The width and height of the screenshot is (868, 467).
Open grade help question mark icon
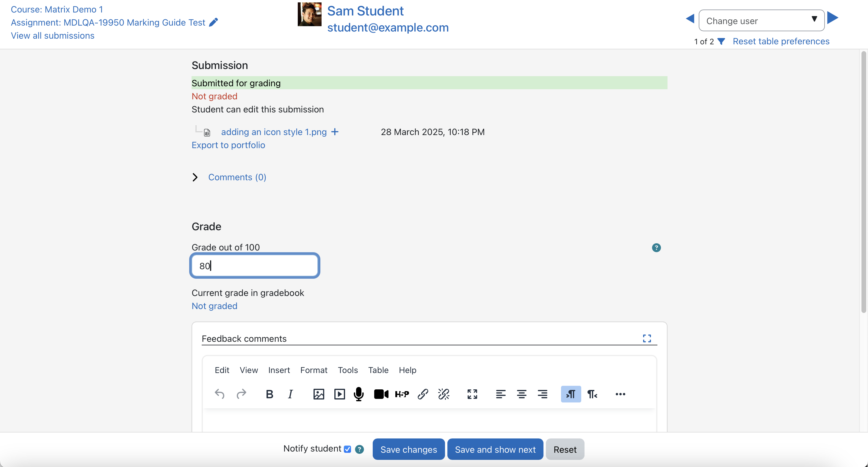(656, 248)
